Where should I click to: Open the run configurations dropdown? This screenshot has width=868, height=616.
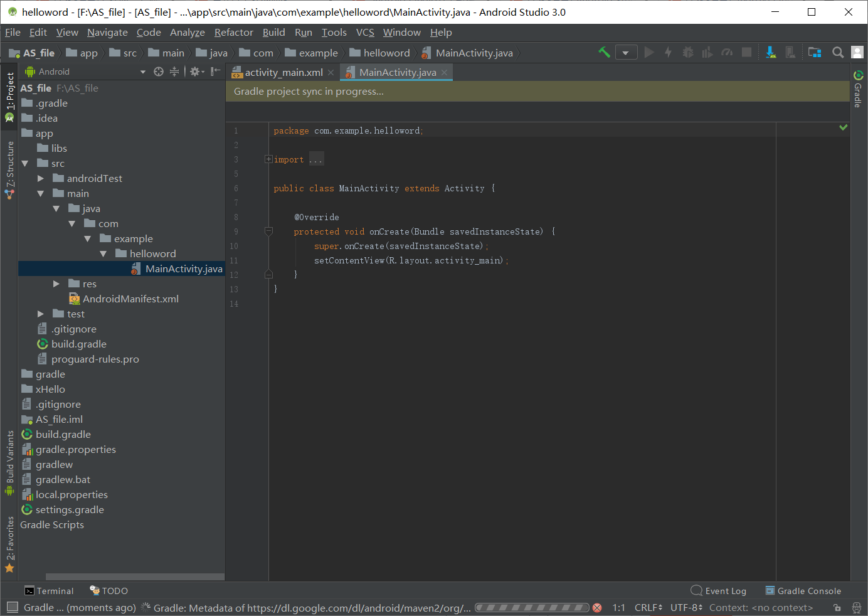(626, 53)
